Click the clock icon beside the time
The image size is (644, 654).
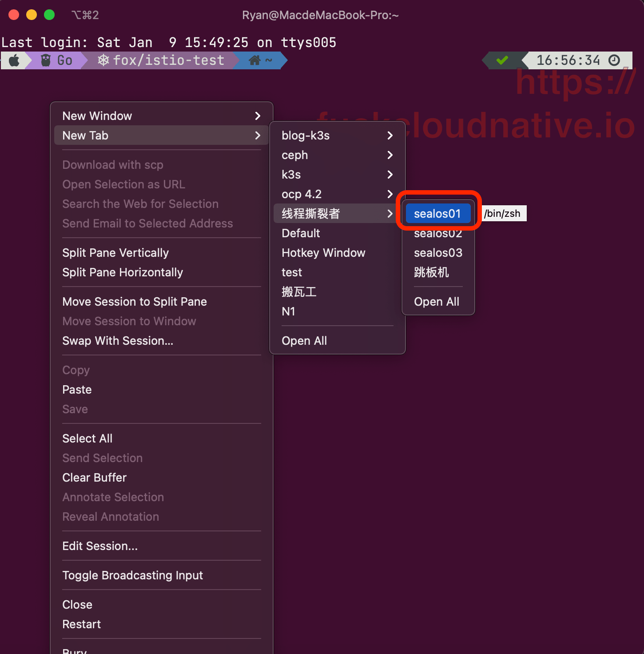(614, 60)
